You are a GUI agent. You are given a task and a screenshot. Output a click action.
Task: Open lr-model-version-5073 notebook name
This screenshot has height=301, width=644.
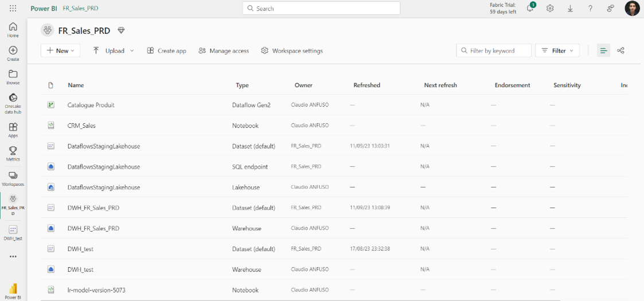point(96,290)
